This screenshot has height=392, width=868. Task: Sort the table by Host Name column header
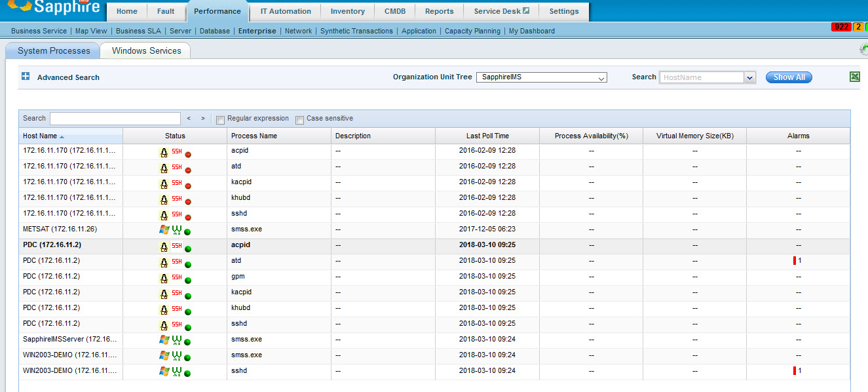coord(40,136)
